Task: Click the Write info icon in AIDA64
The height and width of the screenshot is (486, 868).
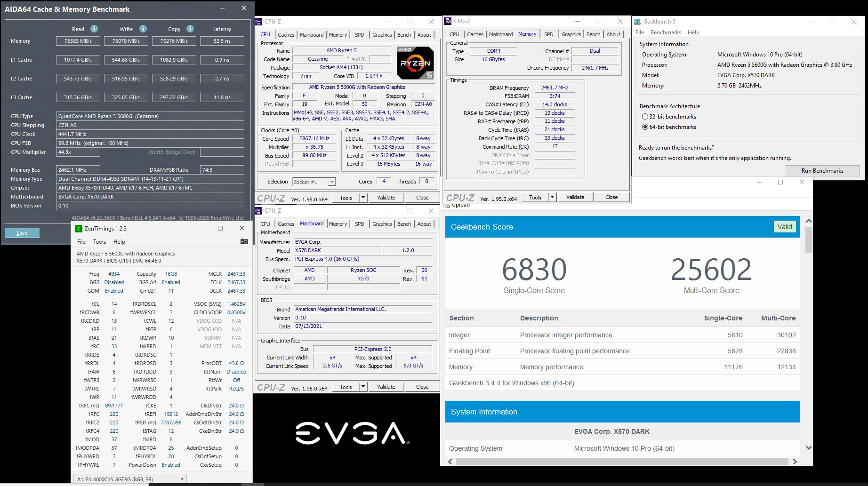Action: point(143,29)
